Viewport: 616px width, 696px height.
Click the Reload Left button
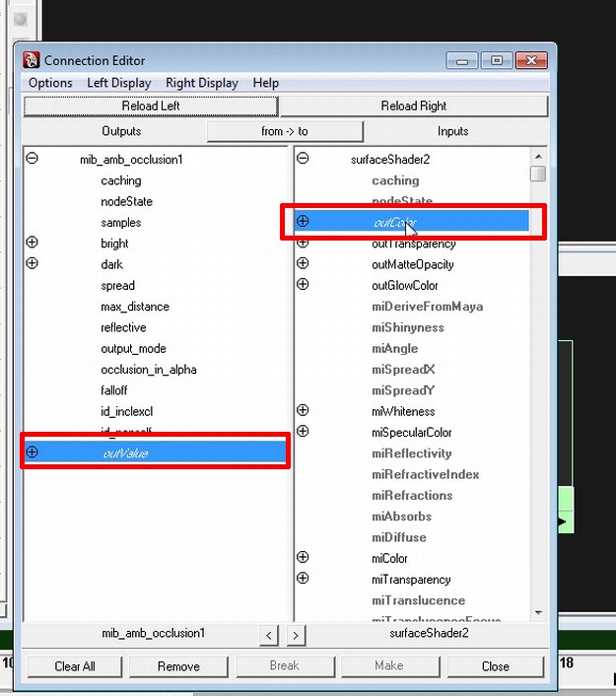coord(151,106)
